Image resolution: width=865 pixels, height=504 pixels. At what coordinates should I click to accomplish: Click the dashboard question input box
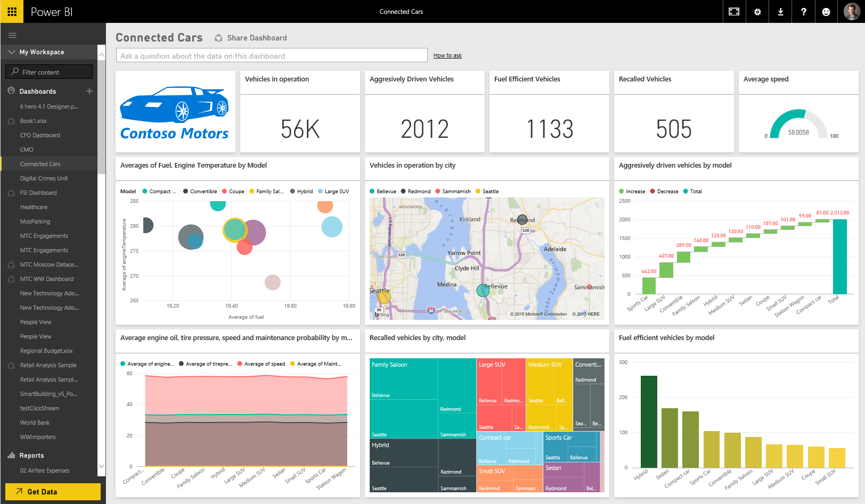(x=272, y=55)
